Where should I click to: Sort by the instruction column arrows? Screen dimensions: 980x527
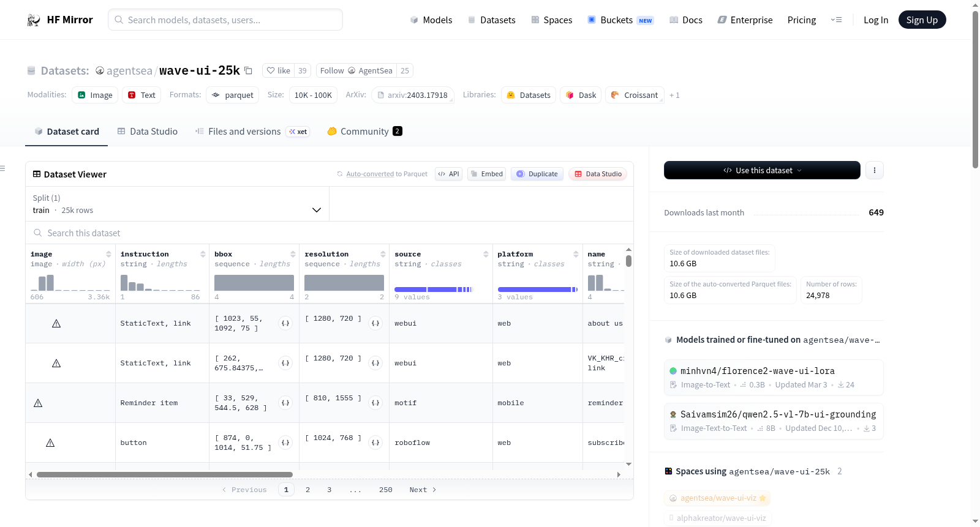(203, 254)
